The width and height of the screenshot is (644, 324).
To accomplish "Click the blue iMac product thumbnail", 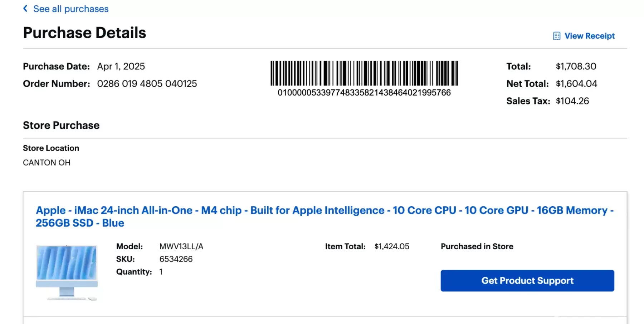I will coord(67,273).
